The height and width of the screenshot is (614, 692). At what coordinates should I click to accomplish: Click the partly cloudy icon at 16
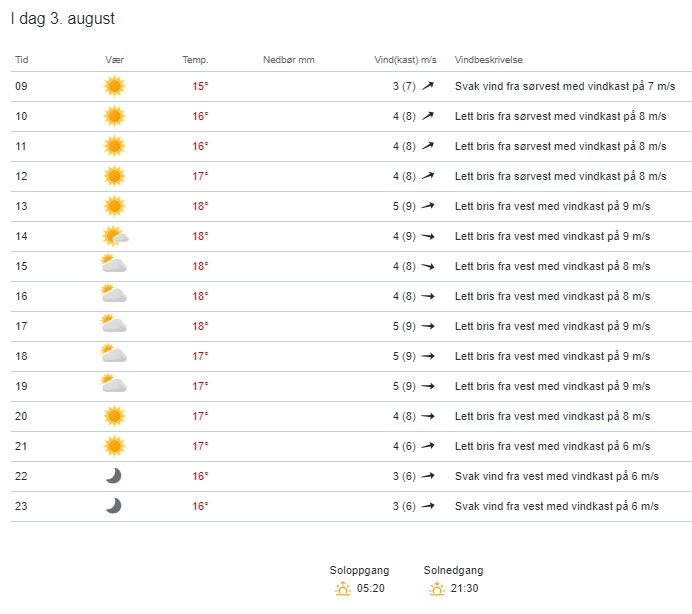point(114,296)
